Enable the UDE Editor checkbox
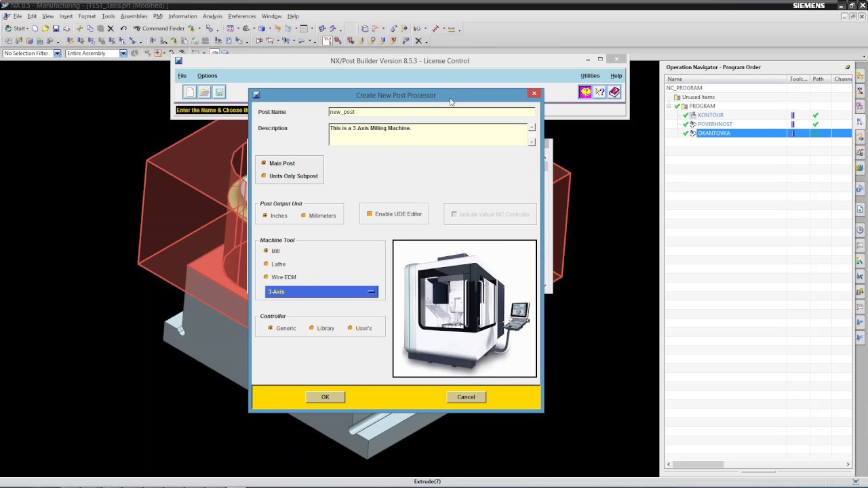The width and height of the screenshot is (868, 488). tap(370, 214)
